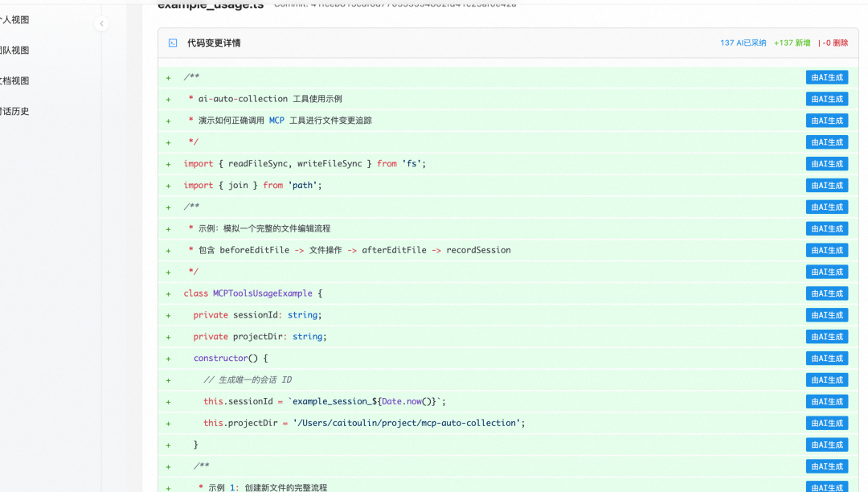The width and height of the screenshot is (868, 492).
Task: Click the commit hash text in header
Action: click(x=395, y=5)
